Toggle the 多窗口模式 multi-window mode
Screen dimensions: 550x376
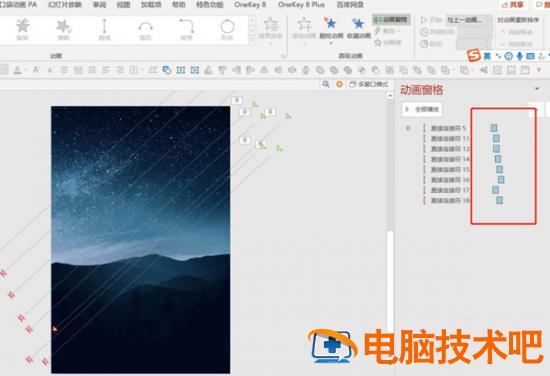coord(369,84)
